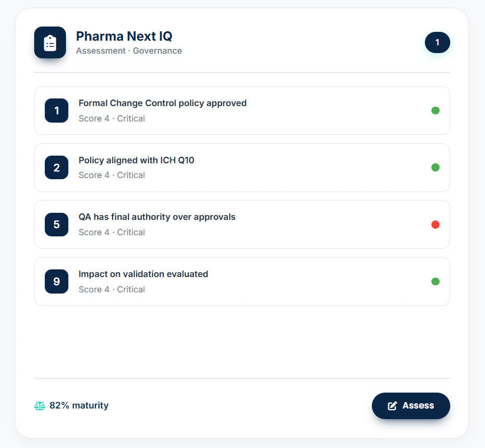Click the number 9 badge on validation item
Screen dimensions: 485x448
[x=57, y=281]
